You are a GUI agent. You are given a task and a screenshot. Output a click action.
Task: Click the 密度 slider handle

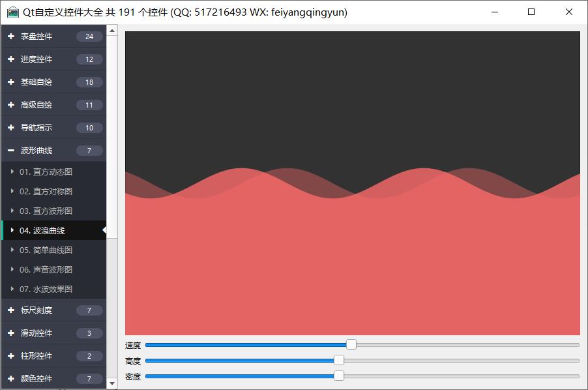(339, 376)
